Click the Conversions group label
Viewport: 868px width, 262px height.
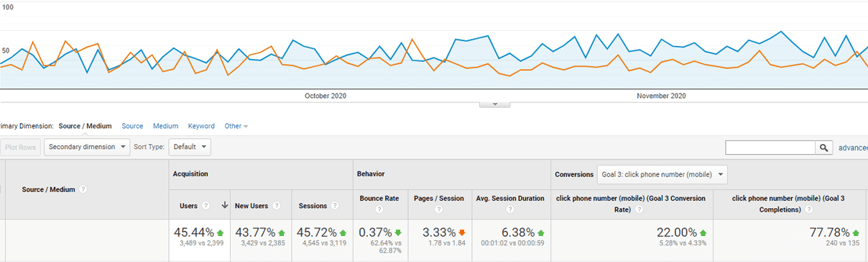coord(573,174)
